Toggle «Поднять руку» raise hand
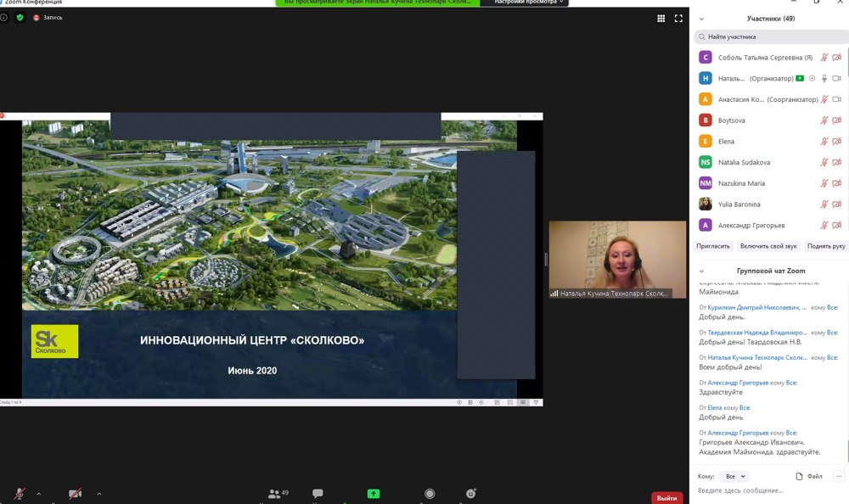Image resolution: width=849 pixels, height=504 pixels. [x=826, y=246]
